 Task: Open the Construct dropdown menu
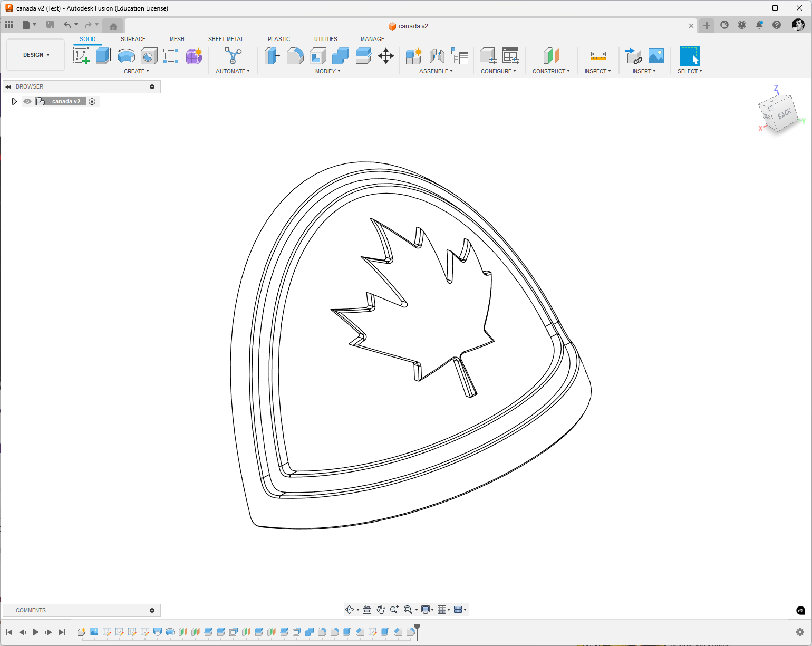[551, 71]
